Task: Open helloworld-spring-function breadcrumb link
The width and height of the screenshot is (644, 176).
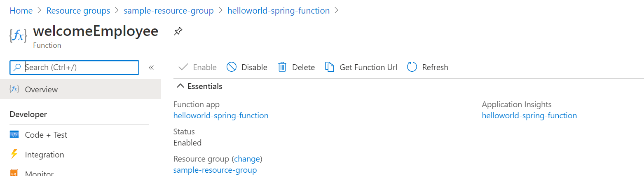Action: click(x=279, y=11)
